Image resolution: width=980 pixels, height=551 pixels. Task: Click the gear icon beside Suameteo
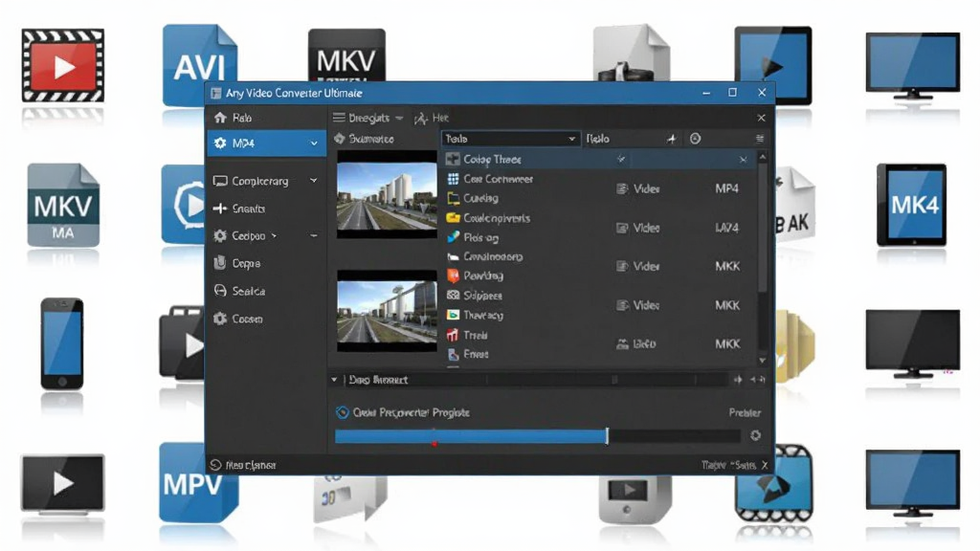340,139
